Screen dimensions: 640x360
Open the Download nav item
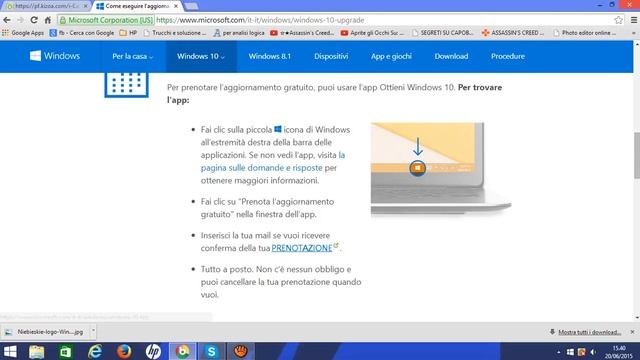(x=451, y=56)
